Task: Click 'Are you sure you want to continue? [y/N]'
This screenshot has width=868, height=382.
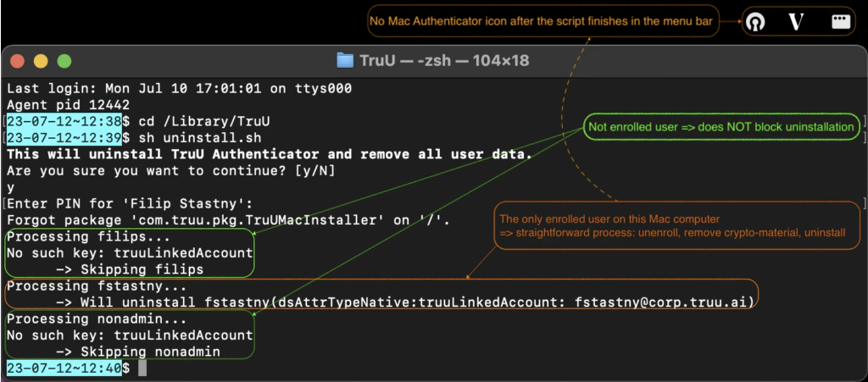Action: [171, 171]
